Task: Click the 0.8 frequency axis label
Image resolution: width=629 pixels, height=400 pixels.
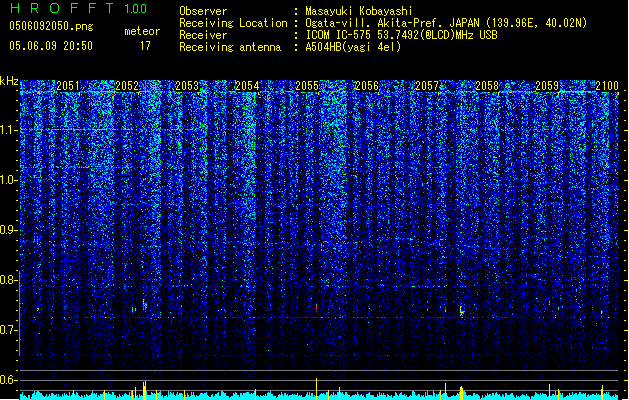Action: pos(9,280)
